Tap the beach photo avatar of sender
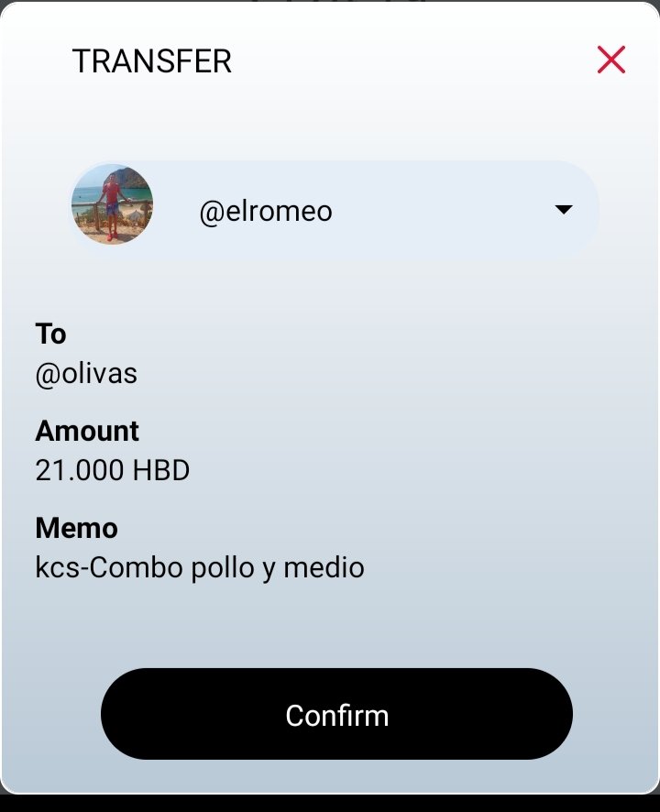Image resolution: width=660 pixels, height=812 pixels. coord(112,204)
